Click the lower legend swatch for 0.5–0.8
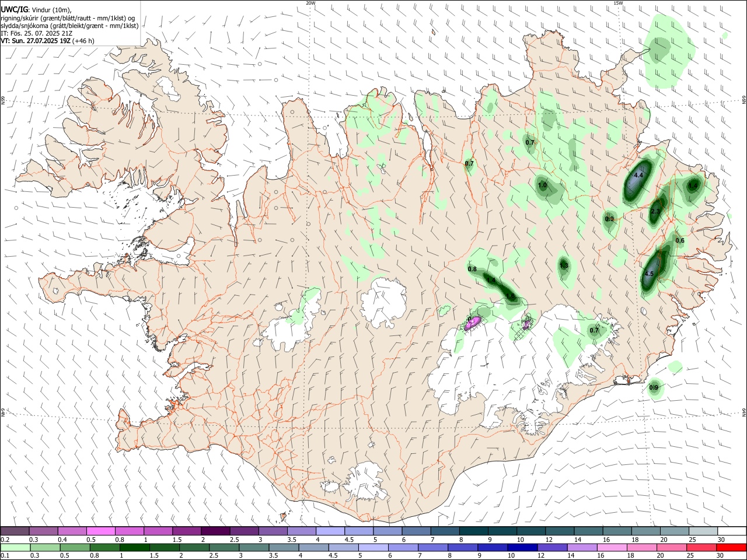Viewport: 747px width, 560px height. (x=75, y=547)
